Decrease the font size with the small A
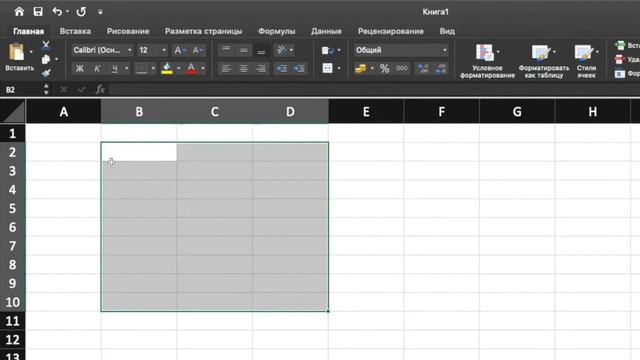Image resolution: width=640 pixels, height=360 pixels. (197, 50)
